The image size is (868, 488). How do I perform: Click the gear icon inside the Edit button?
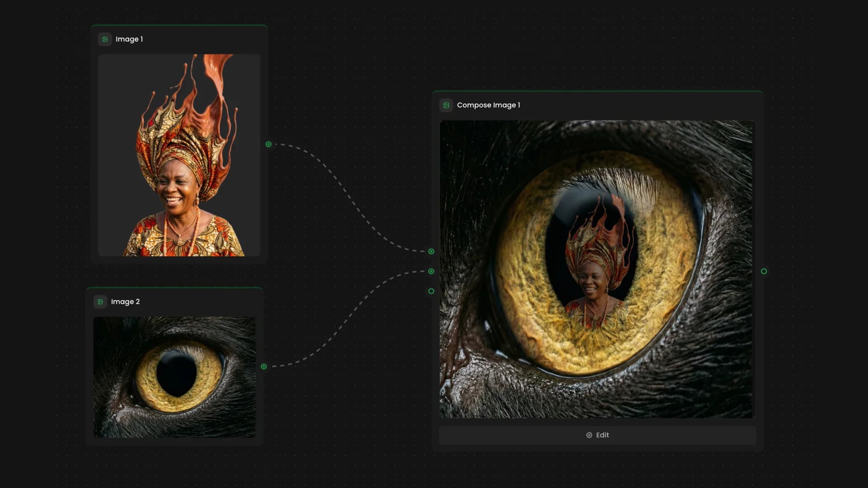(x=590, y=435)
